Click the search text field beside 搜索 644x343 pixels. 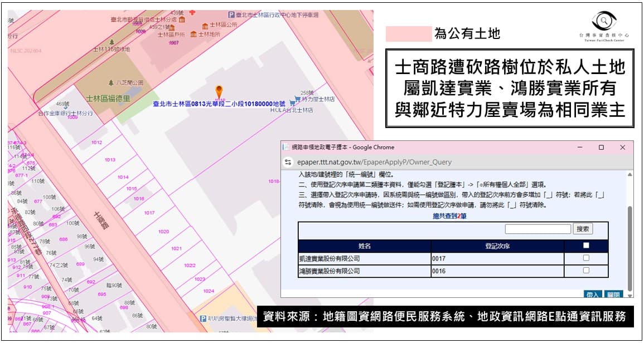coord(538,229)
